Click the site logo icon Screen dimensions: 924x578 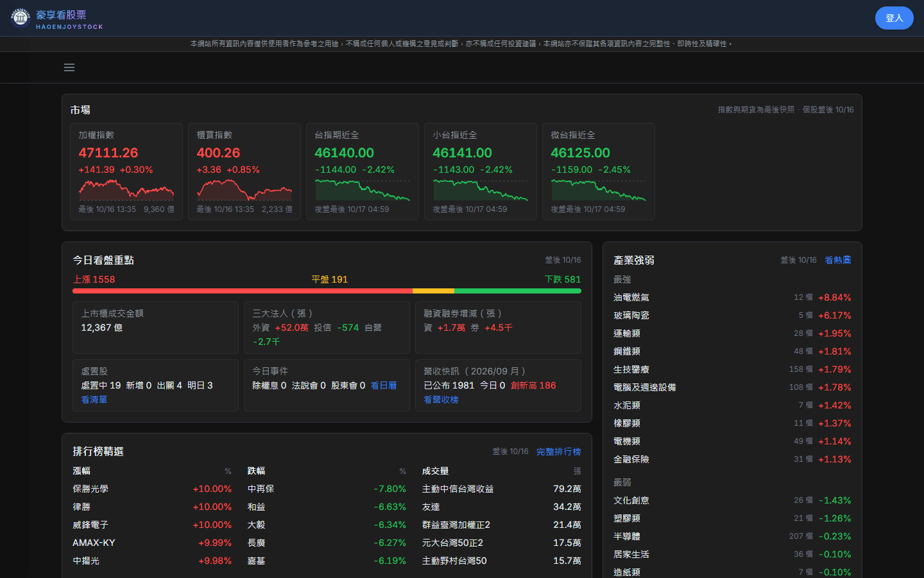(21, 18)
